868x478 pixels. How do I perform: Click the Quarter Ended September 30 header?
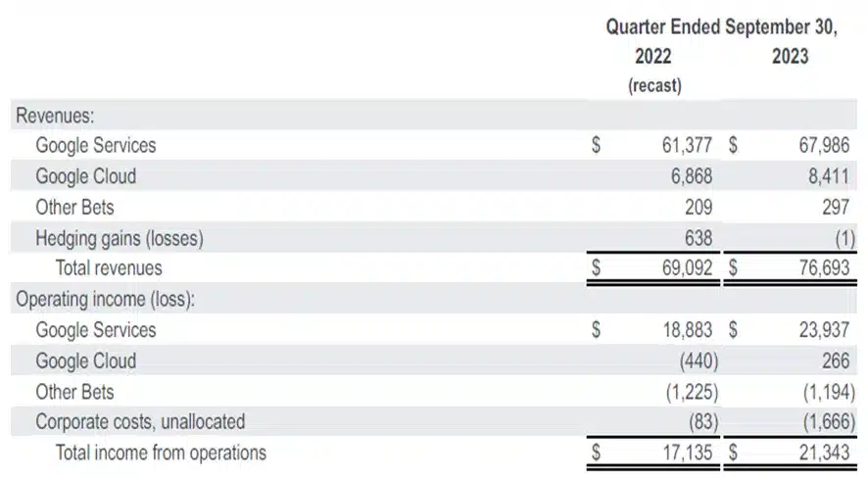tap(722, 26)
